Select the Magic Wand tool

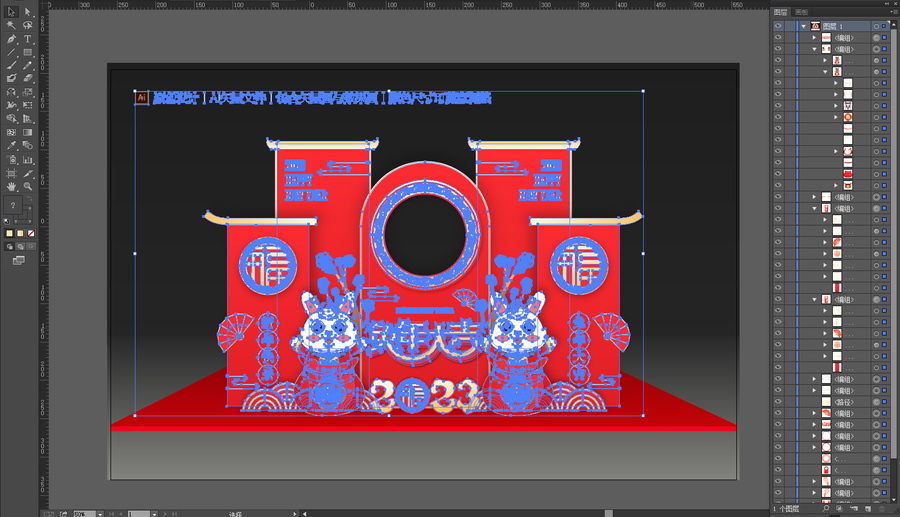tap(11, 25)
